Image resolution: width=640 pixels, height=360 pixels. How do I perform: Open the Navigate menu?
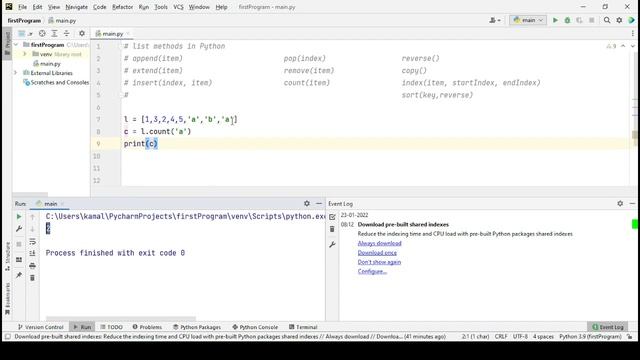[76, 7]
